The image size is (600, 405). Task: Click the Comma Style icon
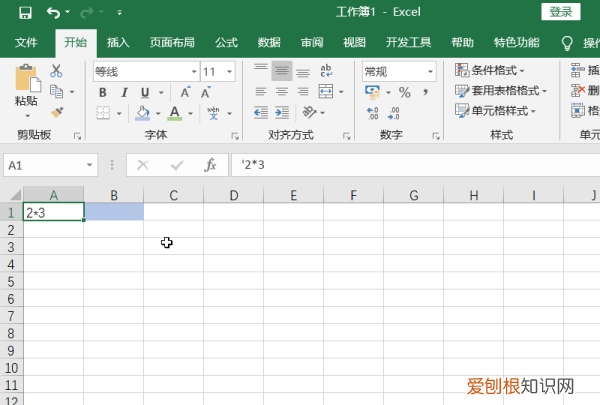coord(426,92)
